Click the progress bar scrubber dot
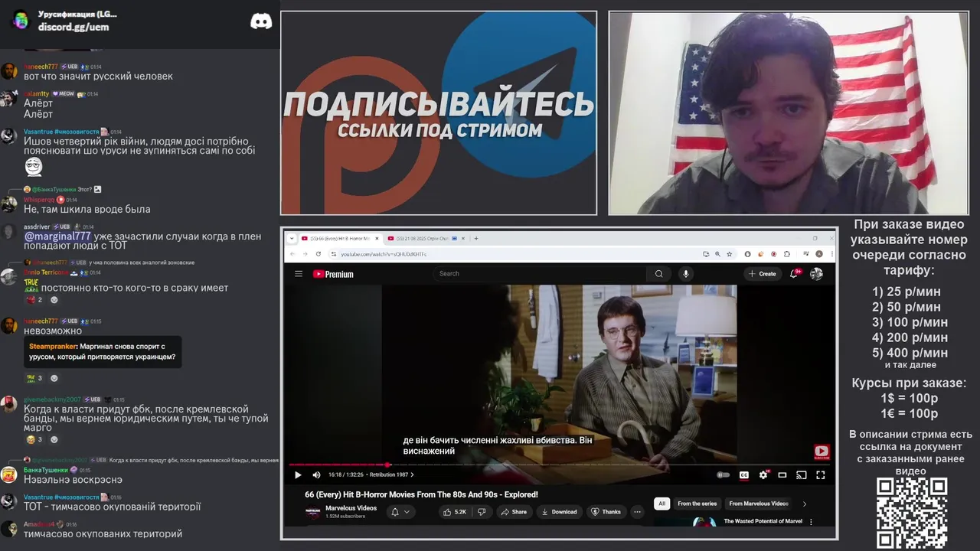Viewport: 980px width, 551px height. point(388,465)
